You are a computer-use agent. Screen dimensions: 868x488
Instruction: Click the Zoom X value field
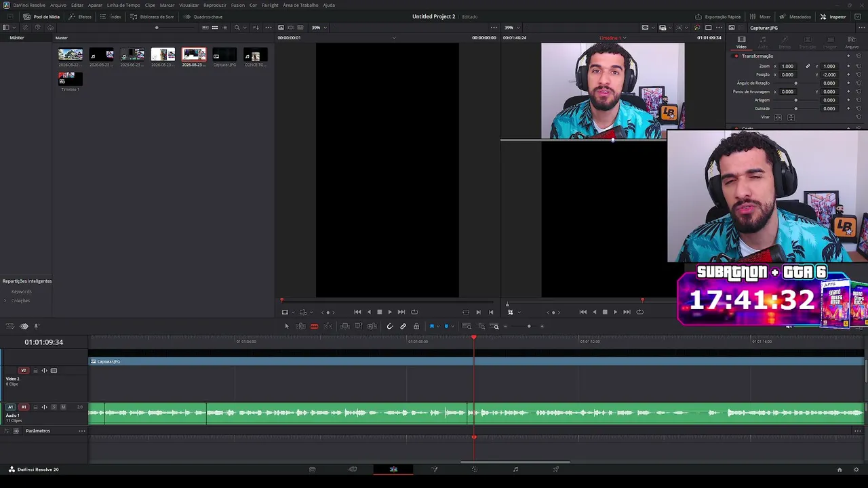tap(787, 66)
